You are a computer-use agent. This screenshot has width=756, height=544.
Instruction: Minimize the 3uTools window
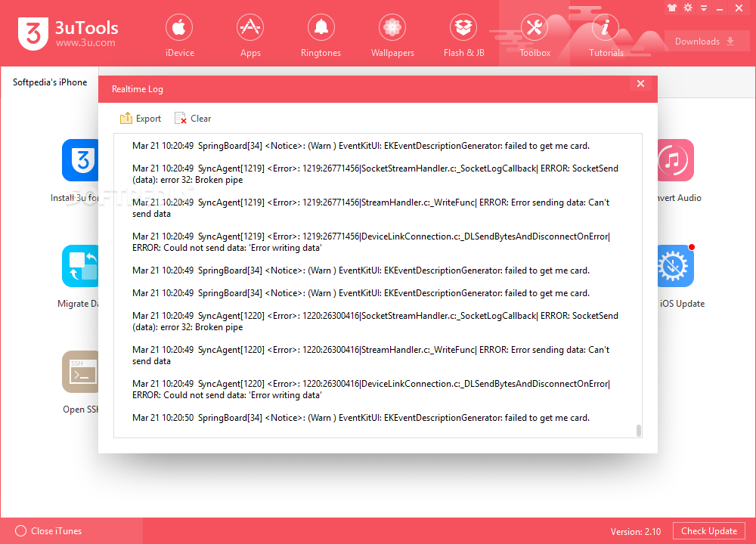click(720, 8)
